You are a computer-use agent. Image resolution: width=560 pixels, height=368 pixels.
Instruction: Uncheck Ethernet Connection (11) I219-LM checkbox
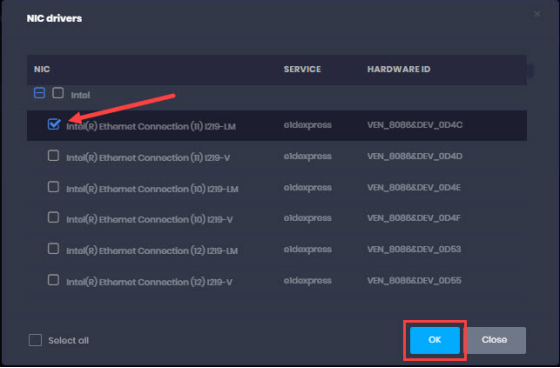pyautogui.click(x=54, y=124)
